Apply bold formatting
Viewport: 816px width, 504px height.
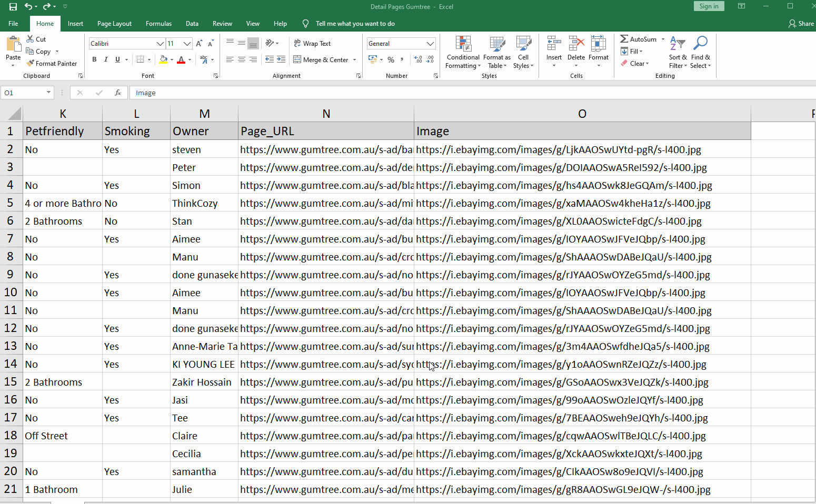94,59
